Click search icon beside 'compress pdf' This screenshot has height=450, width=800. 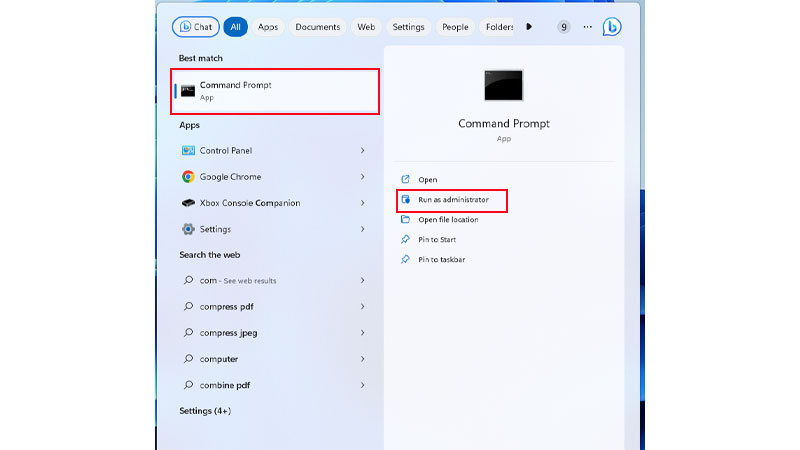tap(188, 306)
